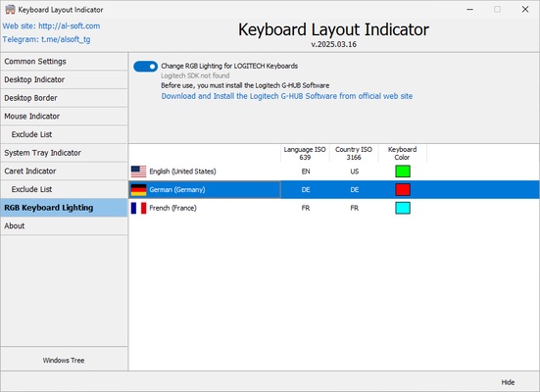
Task: Click the app icon in the title bar
Action: tap(11, 10)
